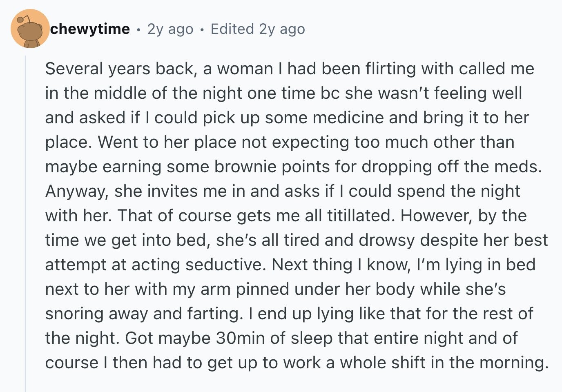The height and width of the screenshot is (392, 562).
Task: Click the dot separator after the chewytime username
Action: pos(139,29)
